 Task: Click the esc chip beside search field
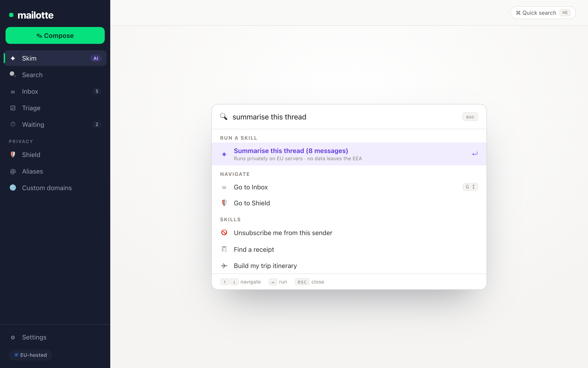[x=470, y=117]
